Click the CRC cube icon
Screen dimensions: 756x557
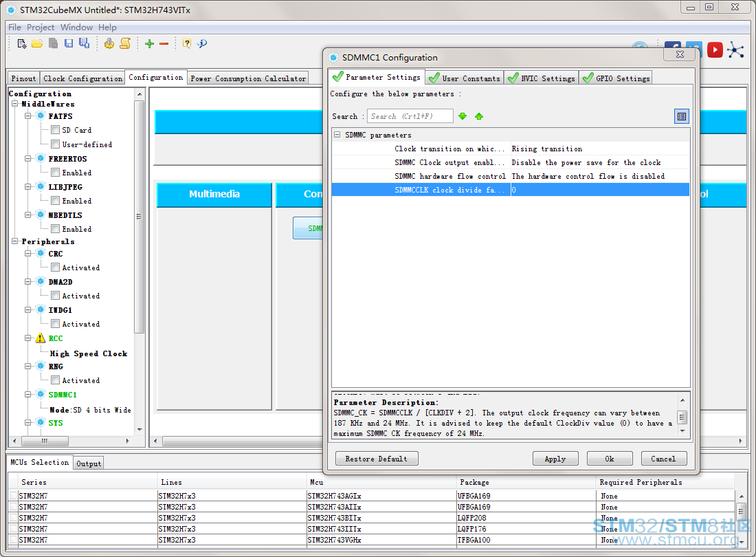(x=41, y=253)
